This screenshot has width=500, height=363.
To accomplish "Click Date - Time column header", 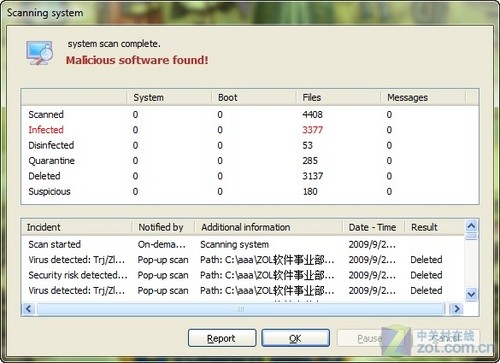I will [374, 227].
